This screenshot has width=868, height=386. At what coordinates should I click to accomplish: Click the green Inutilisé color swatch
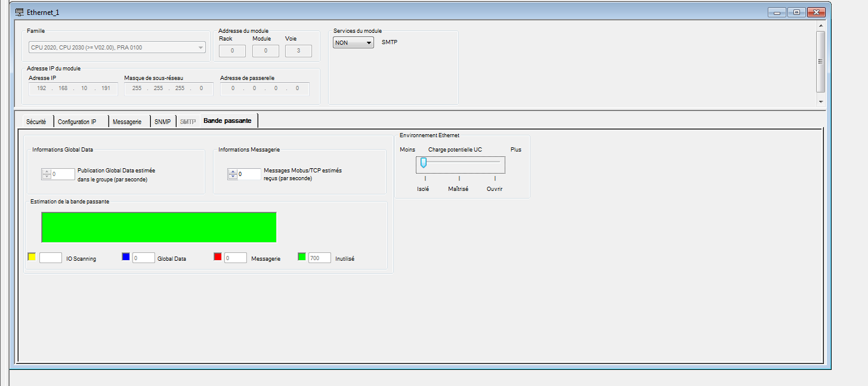[x=302, y=257]
